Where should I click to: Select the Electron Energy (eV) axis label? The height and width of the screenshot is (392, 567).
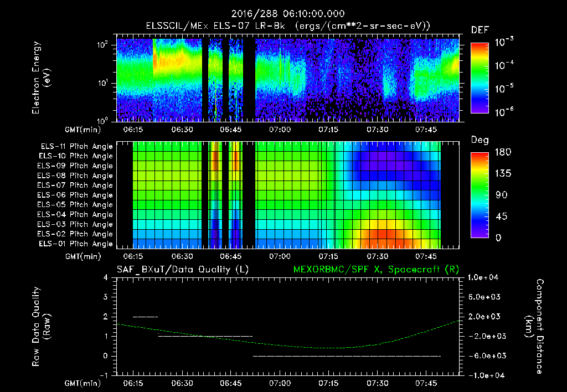pos(41,78)
